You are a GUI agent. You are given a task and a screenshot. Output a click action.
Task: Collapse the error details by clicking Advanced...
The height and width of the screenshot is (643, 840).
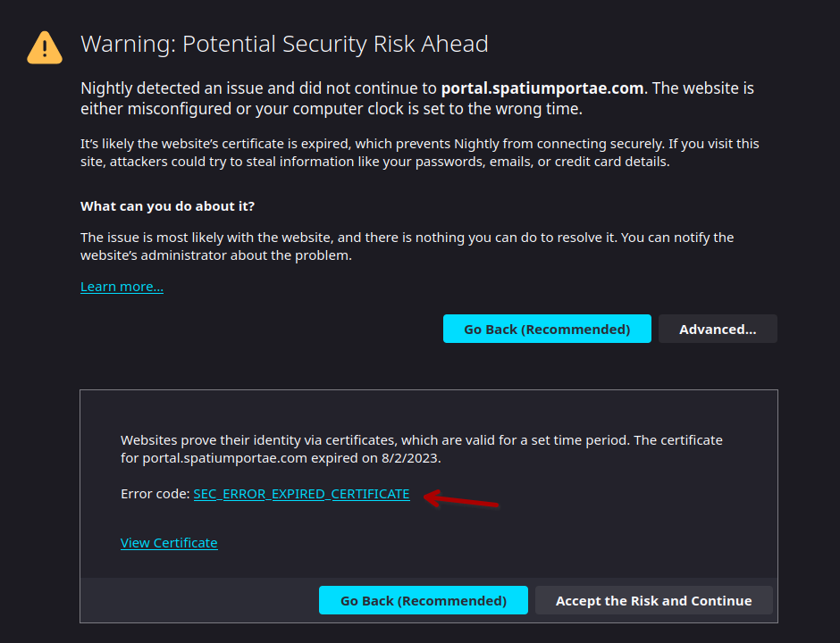(718, 329)
